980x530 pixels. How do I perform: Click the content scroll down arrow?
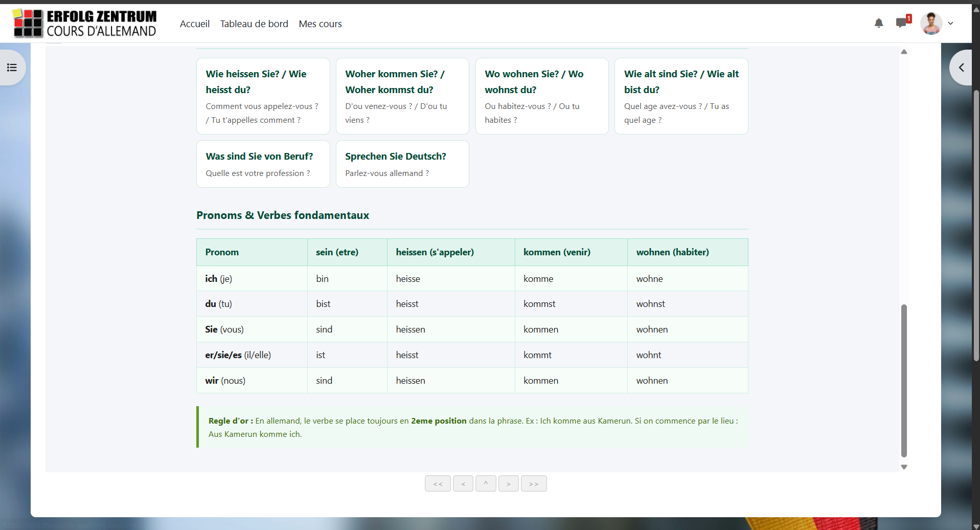(904, 467)
